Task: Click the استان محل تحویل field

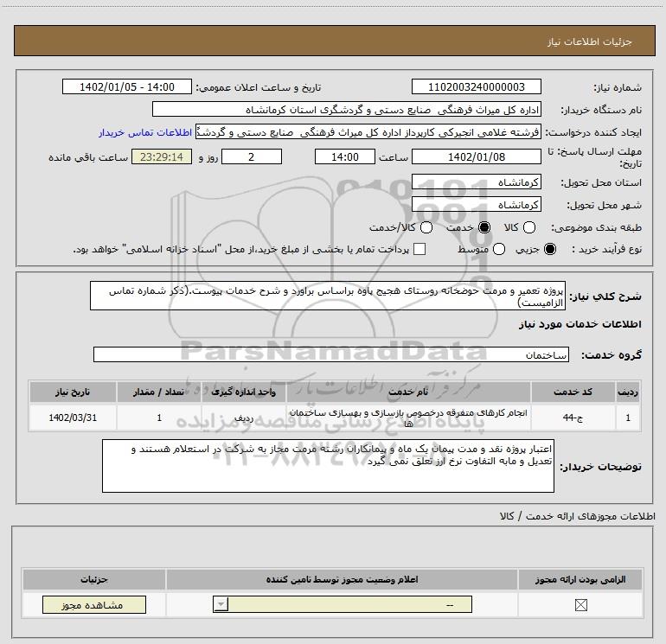Action: [476, 182]
